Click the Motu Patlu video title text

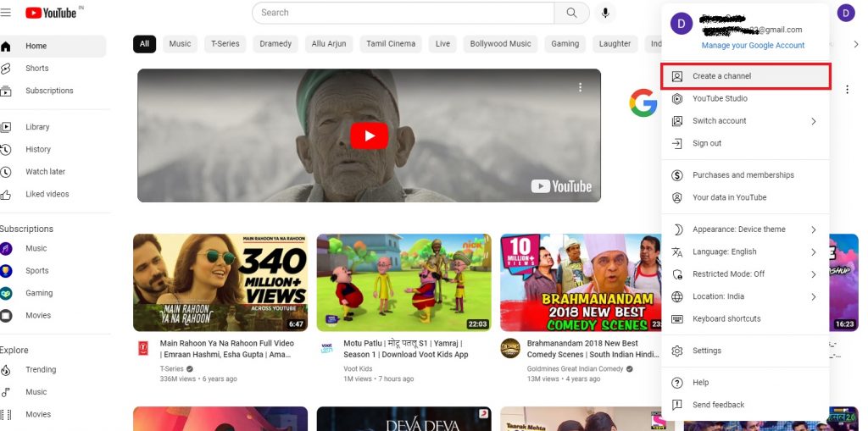[x=407, y=349]
